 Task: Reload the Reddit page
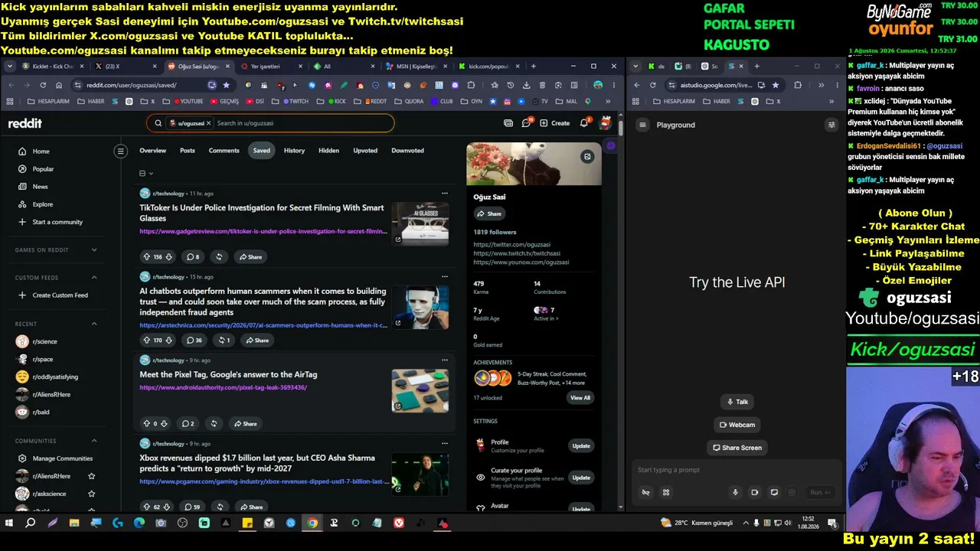pos(42,85)
